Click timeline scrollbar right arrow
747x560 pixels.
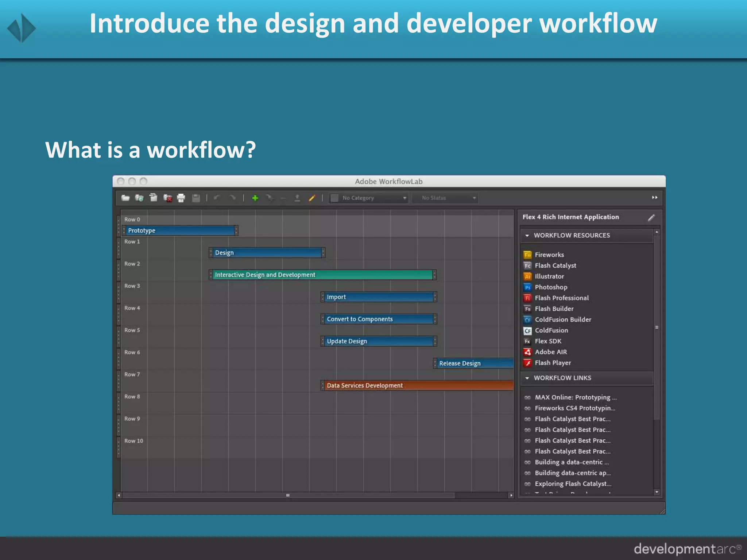511,495
